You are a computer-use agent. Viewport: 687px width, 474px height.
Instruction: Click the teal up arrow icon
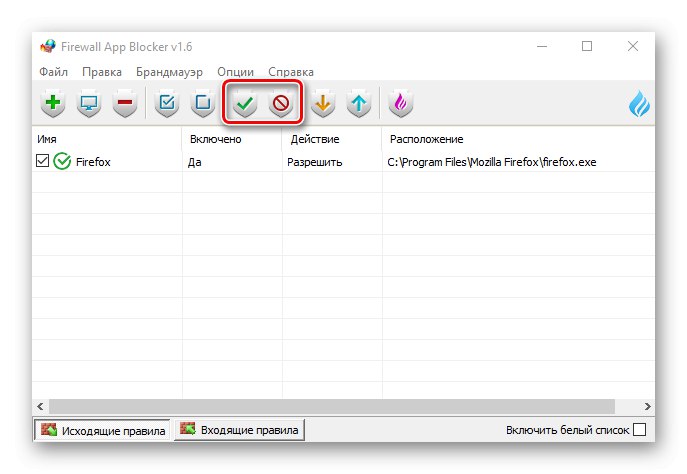[x=359, y=103]
